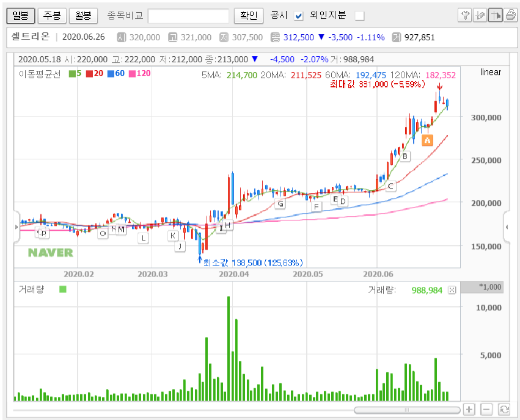Click the 2020.06 date axis label
This screenshot has height=420, width=520.
point(378,274)
